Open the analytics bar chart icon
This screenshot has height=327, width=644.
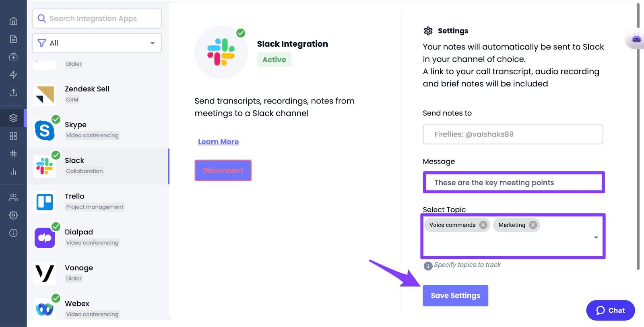click(13, 172)
